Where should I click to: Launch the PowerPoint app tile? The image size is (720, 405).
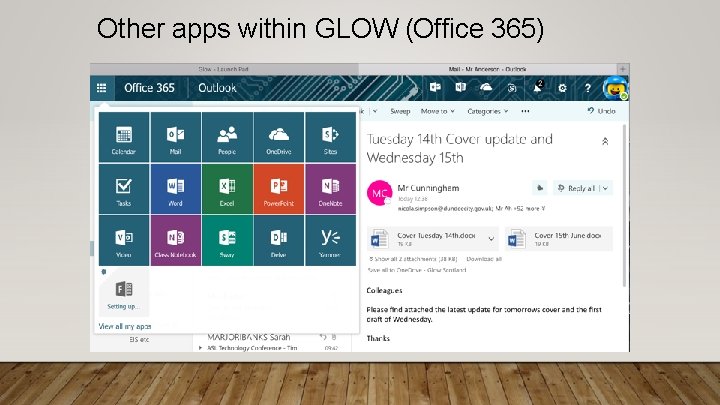279,189
